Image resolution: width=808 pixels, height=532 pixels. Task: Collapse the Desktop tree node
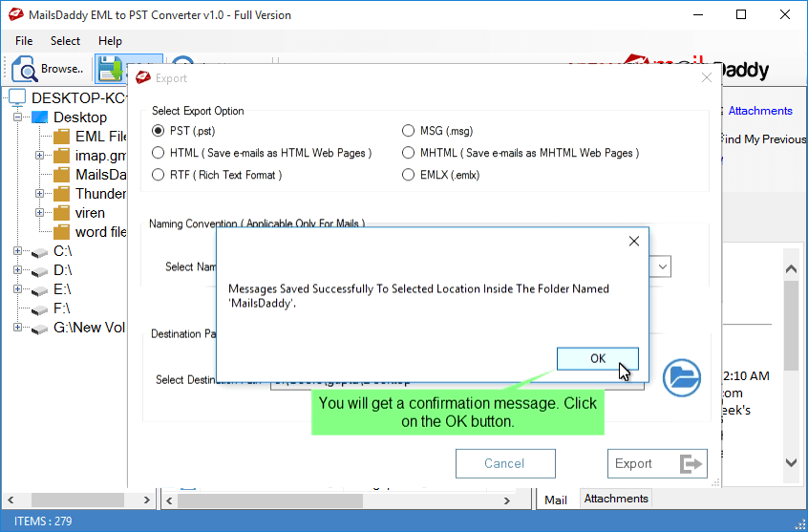pyautogui.click(x=17, y=117)
